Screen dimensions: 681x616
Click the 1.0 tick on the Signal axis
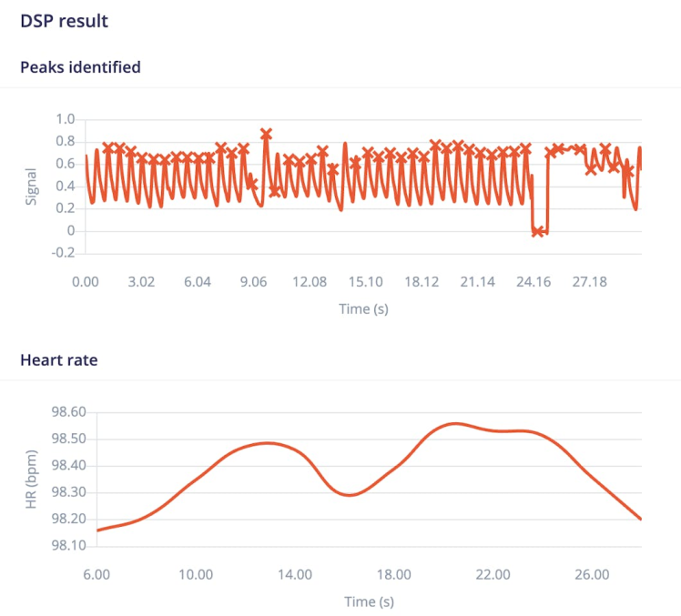65,119
